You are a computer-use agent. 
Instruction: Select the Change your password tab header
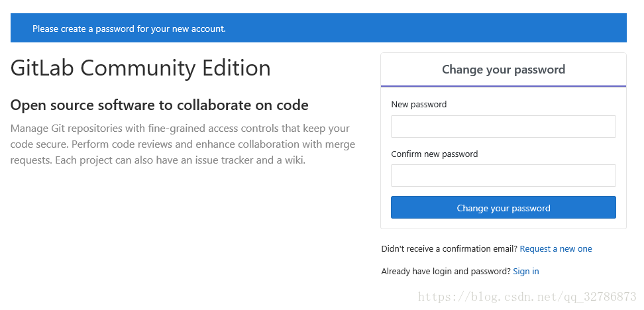point(503,70)
